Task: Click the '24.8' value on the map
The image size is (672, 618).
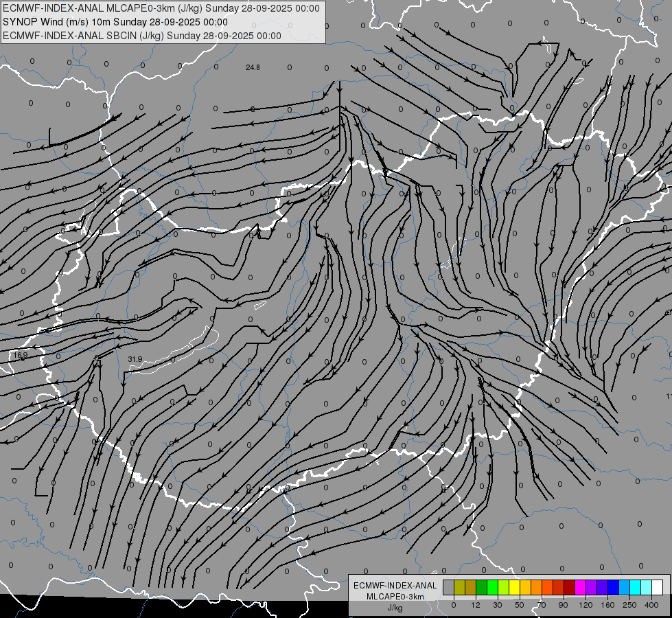Action: pyautogui.click(x=253, y=67)
